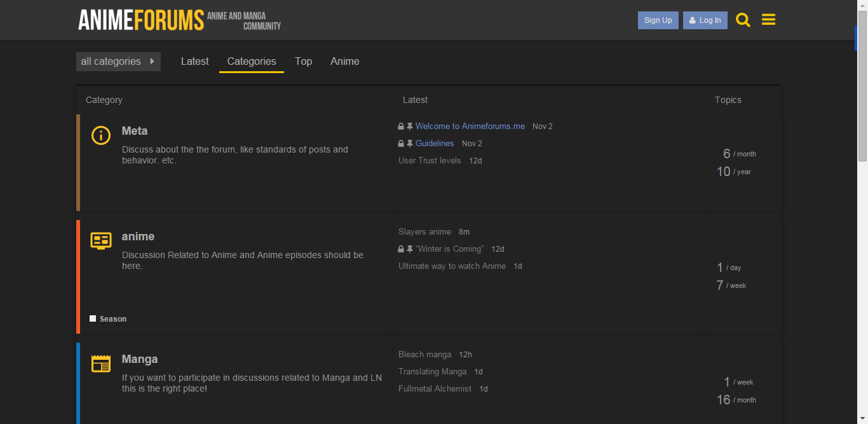The image size is (868, 424).
Task: Select the Categories tab
Action: point(252,62)
